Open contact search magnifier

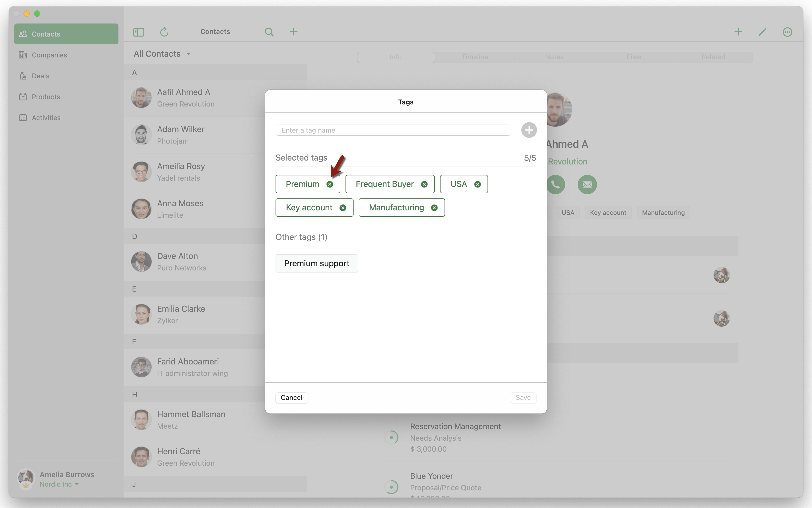click(x=269, y=32)
